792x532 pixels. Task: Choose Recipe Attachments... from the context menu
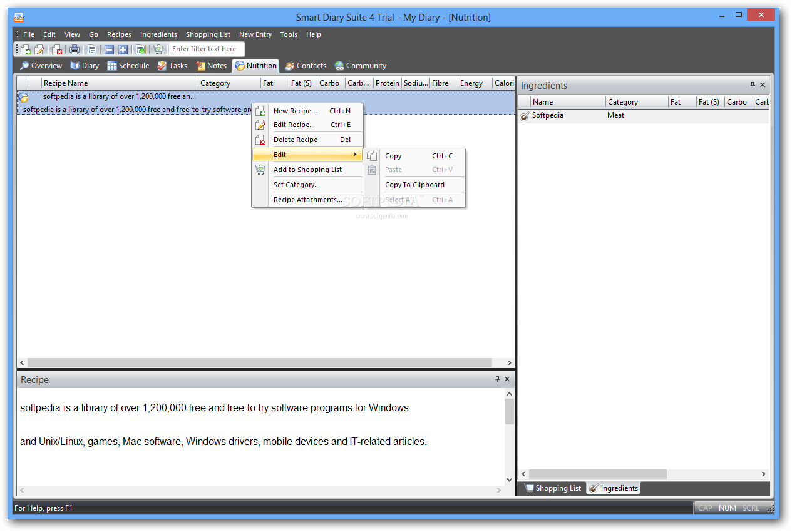[x=307, y=200]
